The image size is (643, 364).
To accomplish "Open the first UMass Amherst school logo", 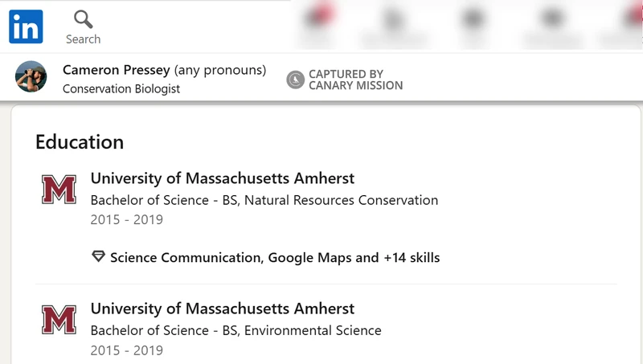I will 59,189.
